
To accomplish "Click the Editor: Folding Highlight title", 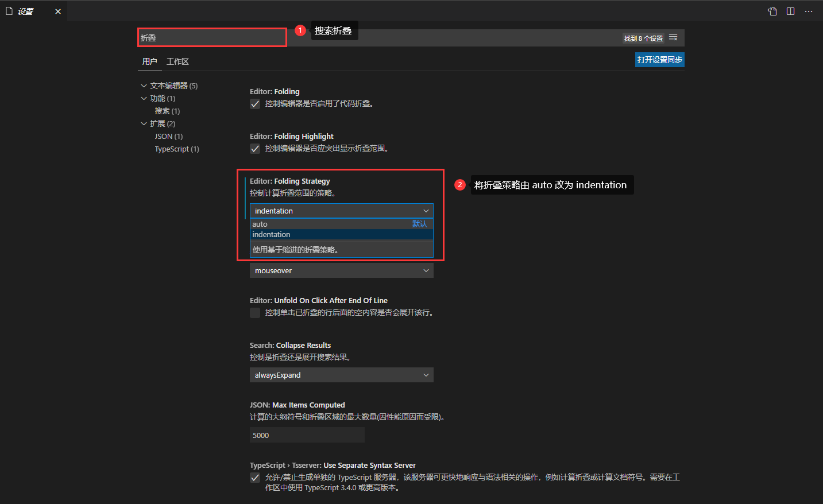I will point(292,136).
